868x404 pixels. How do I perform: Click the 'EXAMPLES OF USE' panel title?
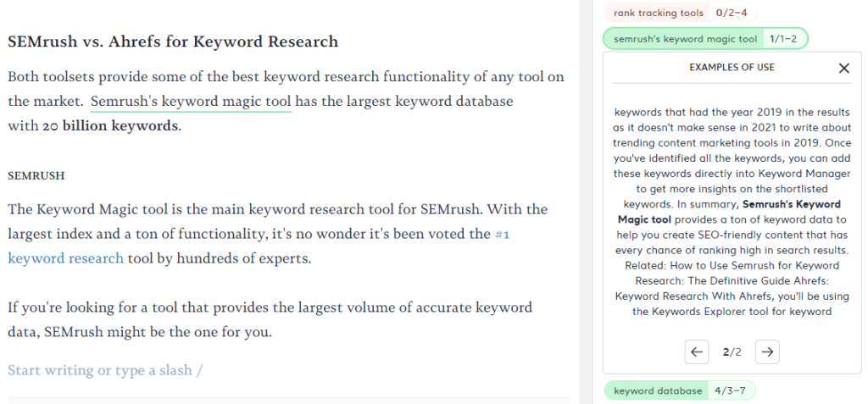tap(732, 68)
